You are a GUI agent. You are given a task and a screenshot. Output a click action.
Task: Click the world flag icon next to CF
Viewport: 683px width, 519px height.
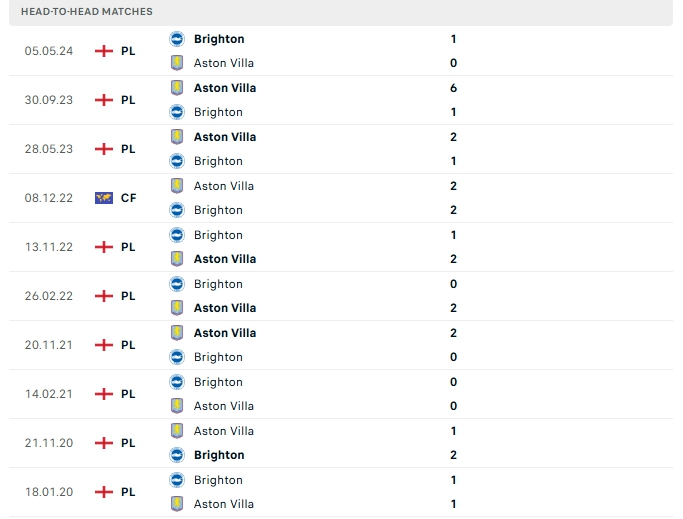click(x=104, y=198)
